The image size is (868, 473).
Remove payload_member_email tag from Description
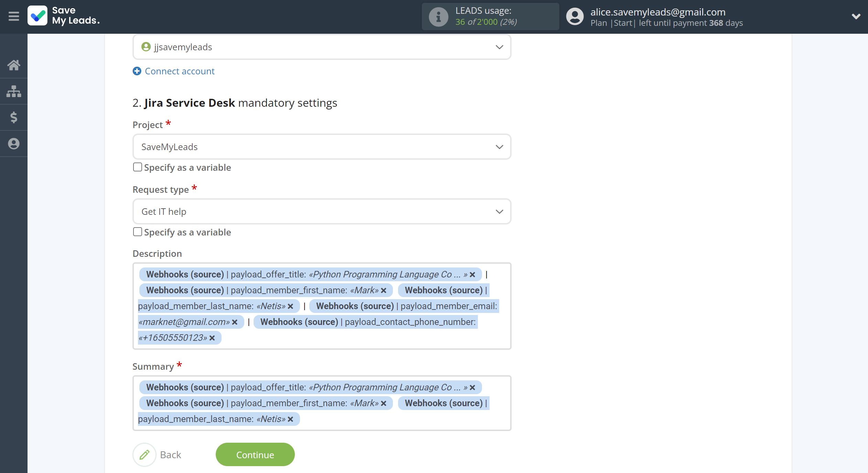click(235, 322)
